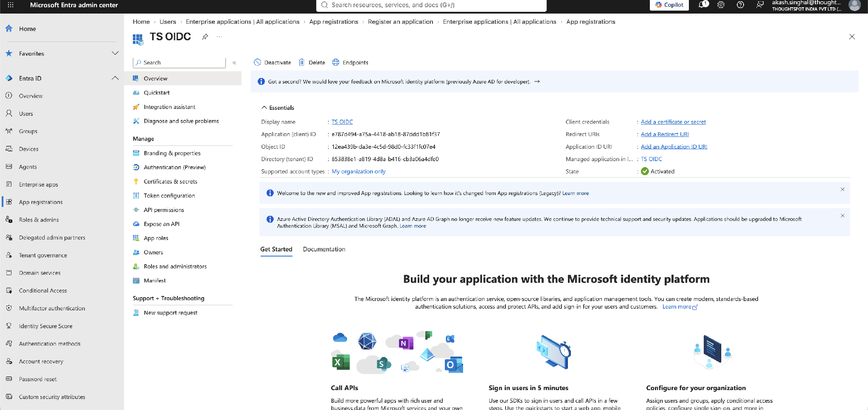Screen dimensions: 868x410
Task: Select the Application (client) ID value
Action: [x=385, y=134]
